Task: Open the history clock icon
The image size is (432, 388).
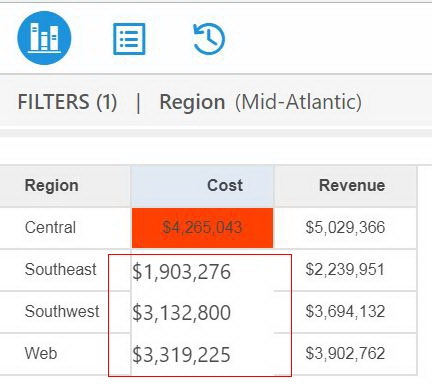Action: (x=209, y=39)
